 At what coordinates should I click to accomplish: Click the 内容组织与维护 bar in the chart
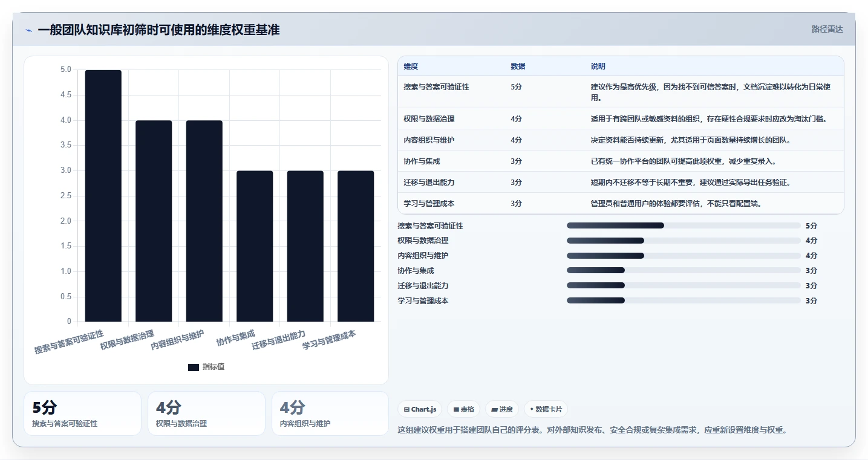[x=204, y=221]
